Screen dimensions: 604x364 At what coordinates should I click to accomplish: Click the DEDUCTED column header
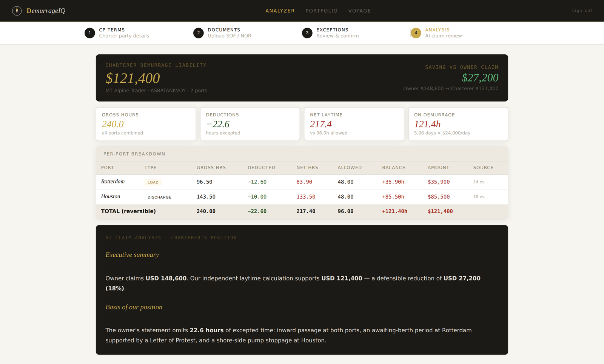[x=261, y=168]
